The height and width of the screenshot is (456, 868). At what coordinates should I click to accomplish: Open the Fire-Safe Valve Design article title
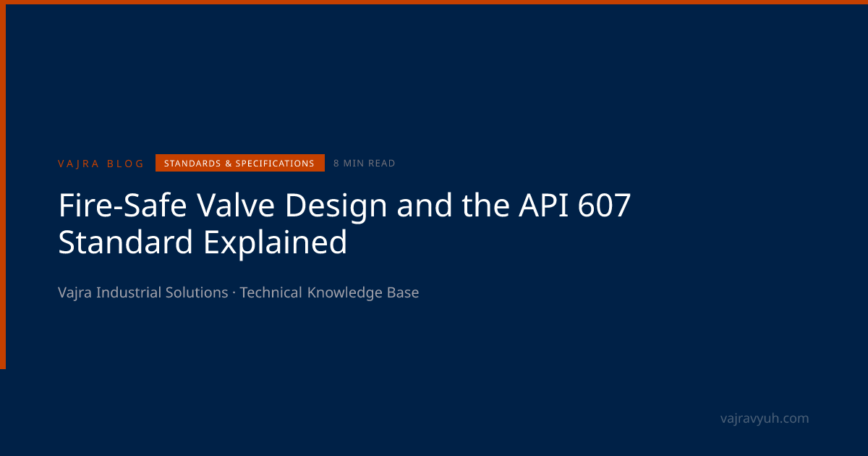click(x=344, y=224)
